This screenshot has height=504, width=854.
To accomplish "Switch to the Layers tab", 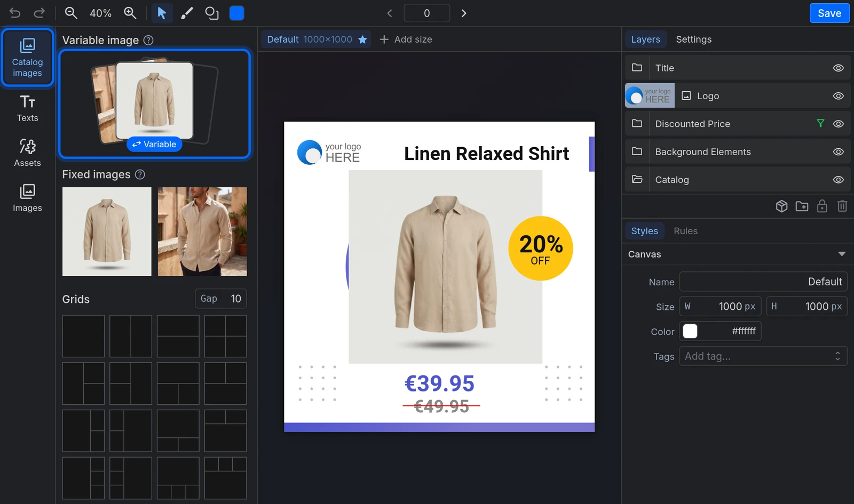I will pos(645,39).
